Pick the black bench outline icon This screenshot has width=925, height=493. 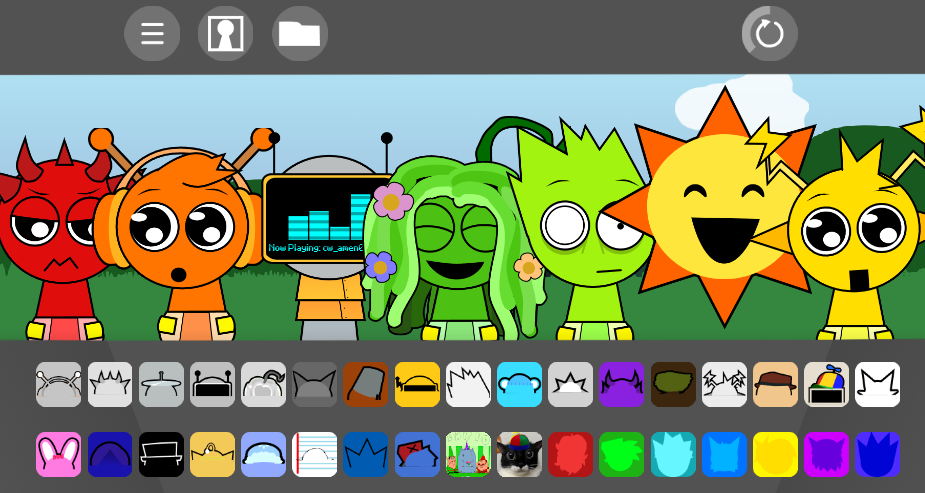[x=162, y=454]
